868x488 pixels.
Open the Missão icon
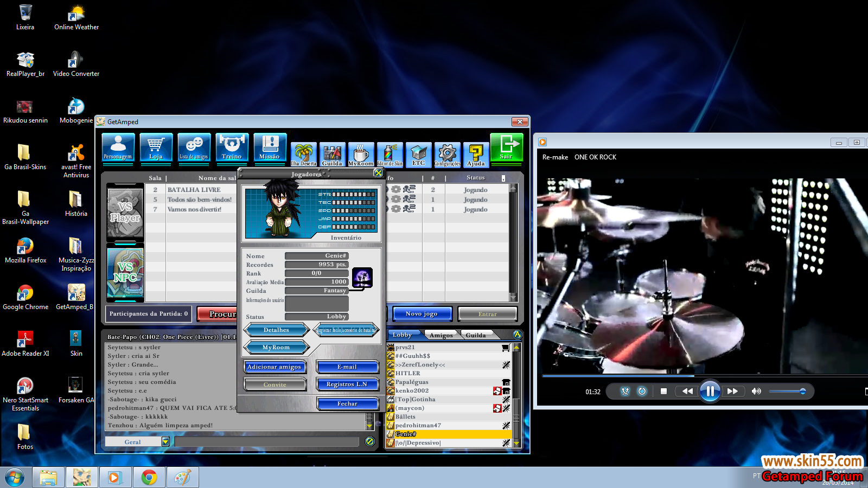coord(270,148)
